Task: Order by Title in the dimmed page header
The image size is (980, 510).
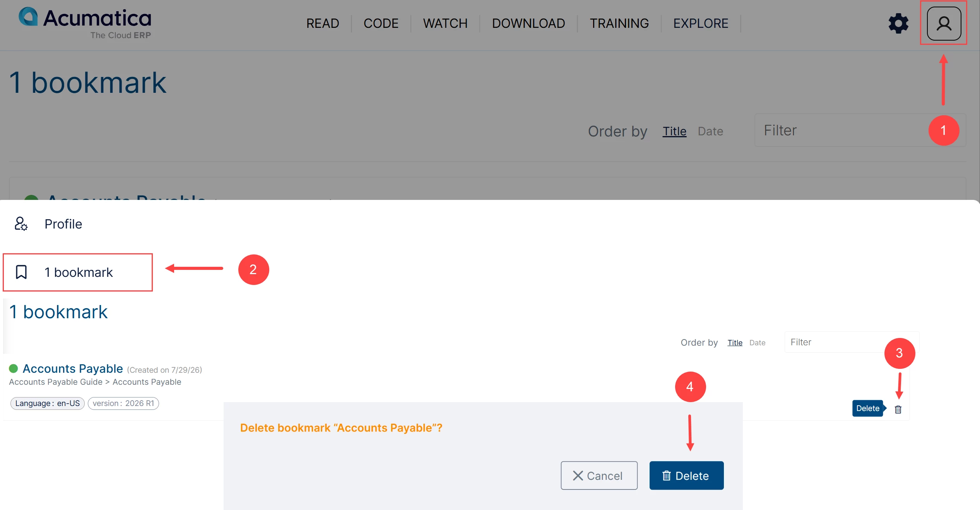Action: tap(674, 131)
